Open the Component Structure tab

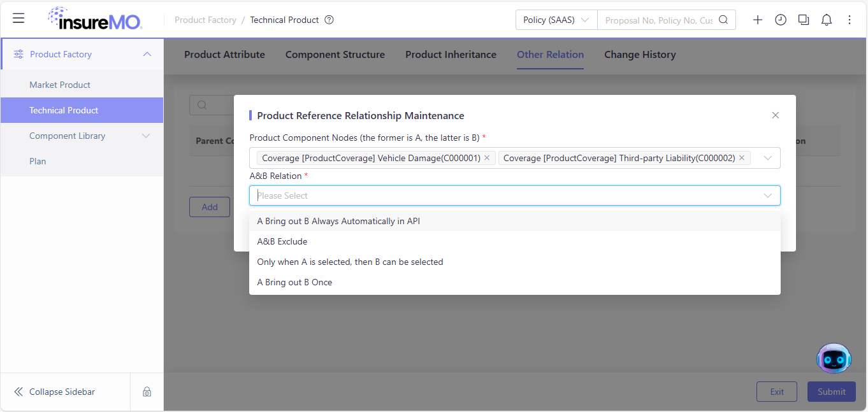pyautogui.click(x=335, y=55)
